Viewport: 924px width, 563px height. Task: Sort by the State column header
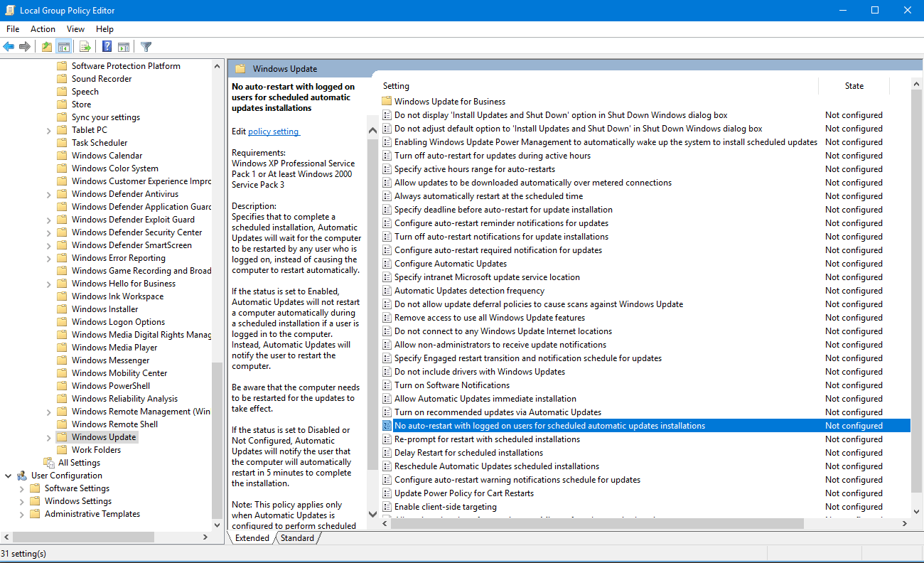click(854, 86)
